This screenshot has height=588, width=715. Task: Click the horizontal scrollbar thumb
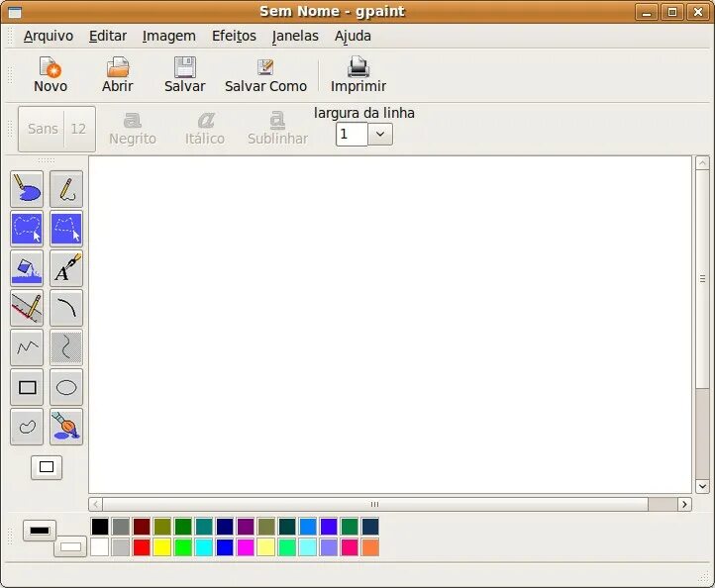(x=375, y=504)
